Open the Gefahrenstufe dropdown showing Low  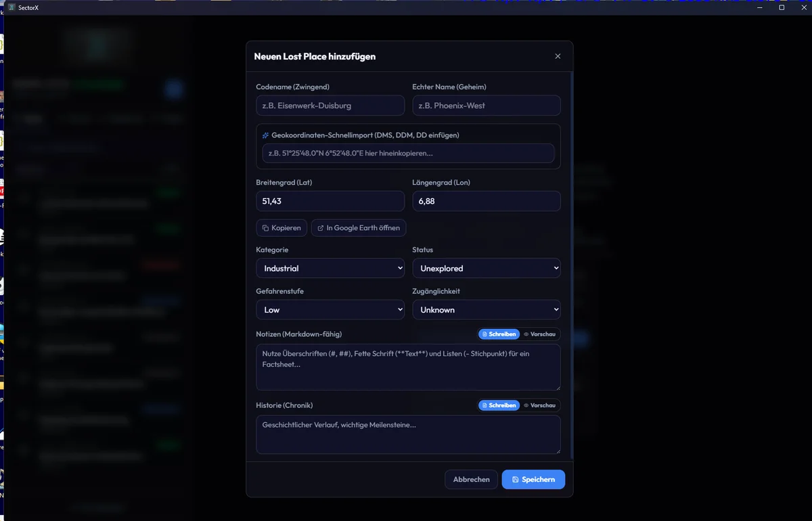(x=330, y=310)
